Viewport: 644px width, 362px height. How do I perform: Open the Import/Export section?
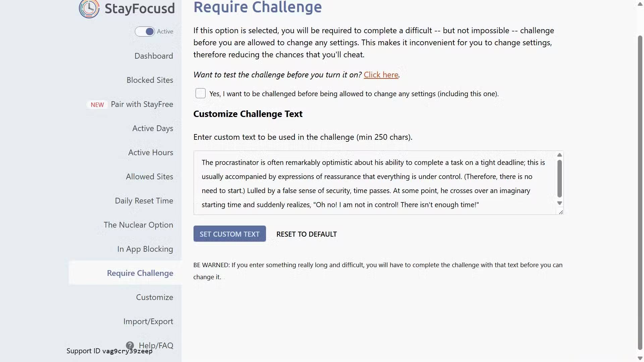point(148,321)
